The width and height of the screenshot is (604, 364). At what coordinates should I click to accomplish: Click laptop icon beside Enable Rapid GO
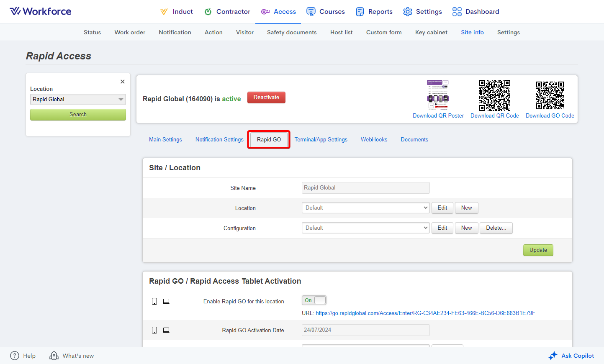tap(166, 301)
